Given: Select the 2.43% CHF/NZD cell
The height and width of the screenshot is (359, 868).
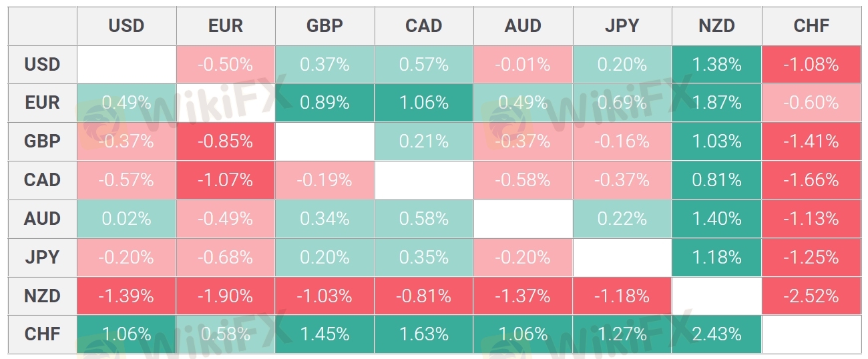Looking at the screenshot, I should [x=716, y=334].
